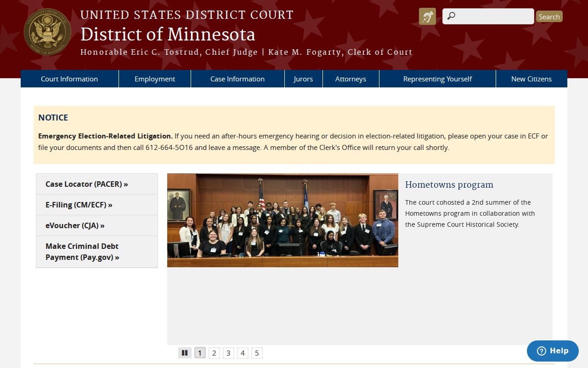
Task: Open the blue Help chat widget
Action: 553,351
